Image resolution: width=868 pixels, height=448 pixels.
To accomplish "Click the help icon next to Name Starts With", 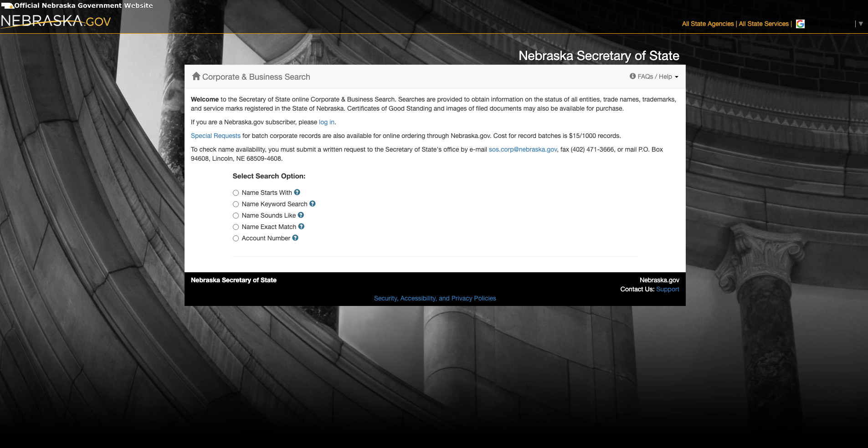I will point(297,193).
